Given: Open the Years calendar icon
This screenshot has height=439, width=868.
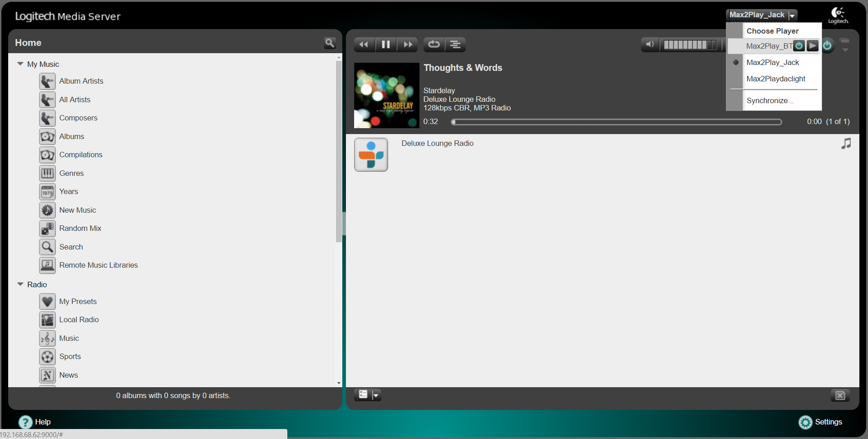Looking at the screenshot, I should click(47, 192).
